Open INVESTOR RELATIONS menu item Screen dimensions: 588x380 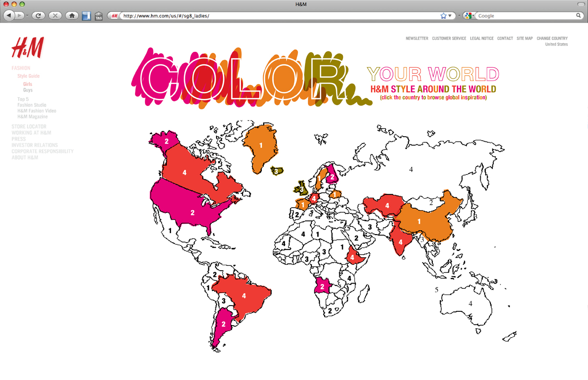(x=35, y=145)
